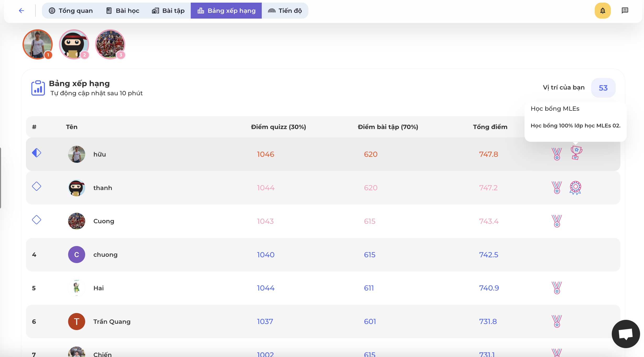Click the first-place avatar in the podium
This screenshot has width=644, height=357.
[x=37, y=44]
